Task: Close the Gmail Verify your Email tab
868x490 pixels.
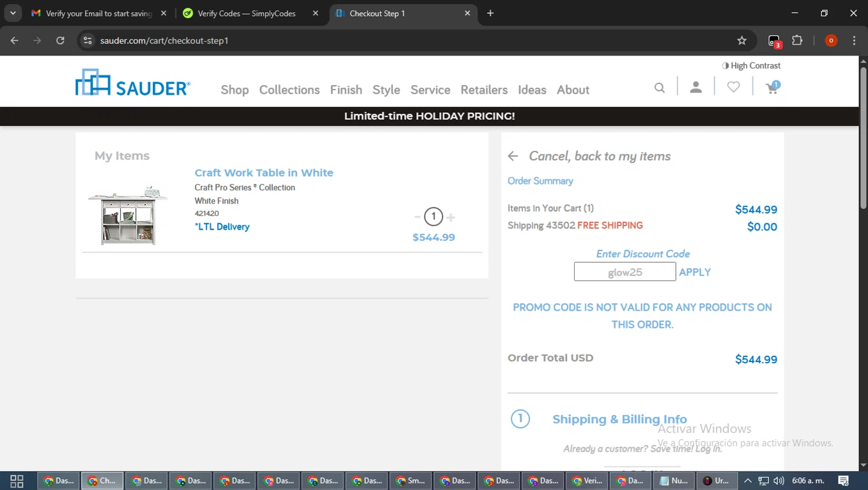Action: [x=164, y=13]
